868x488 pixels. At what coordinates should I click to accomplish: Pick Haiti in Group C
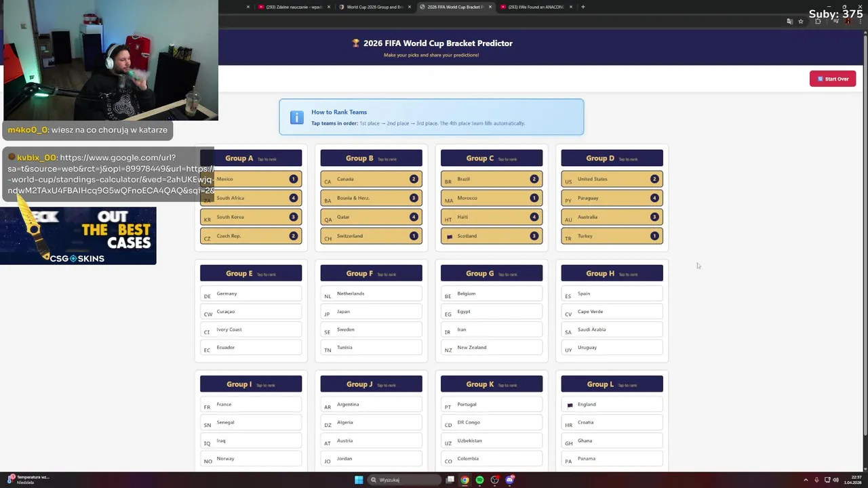click(492, 217)
